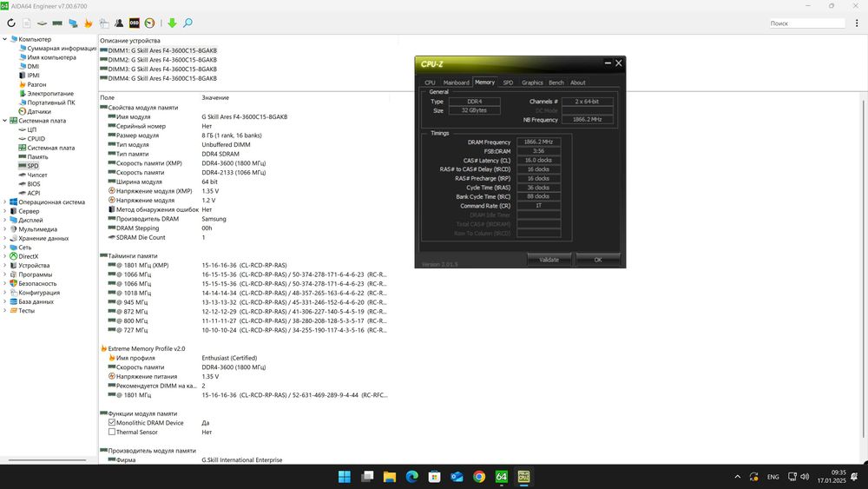
Task: Expand the DirectX tree node
Action: [5, 256]
